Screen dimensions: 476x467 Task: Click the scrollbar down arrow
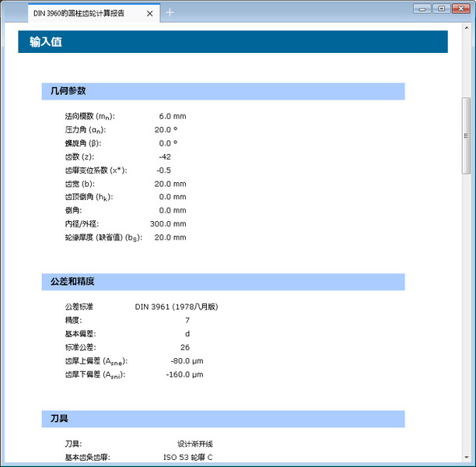click(x=467, y=457)
